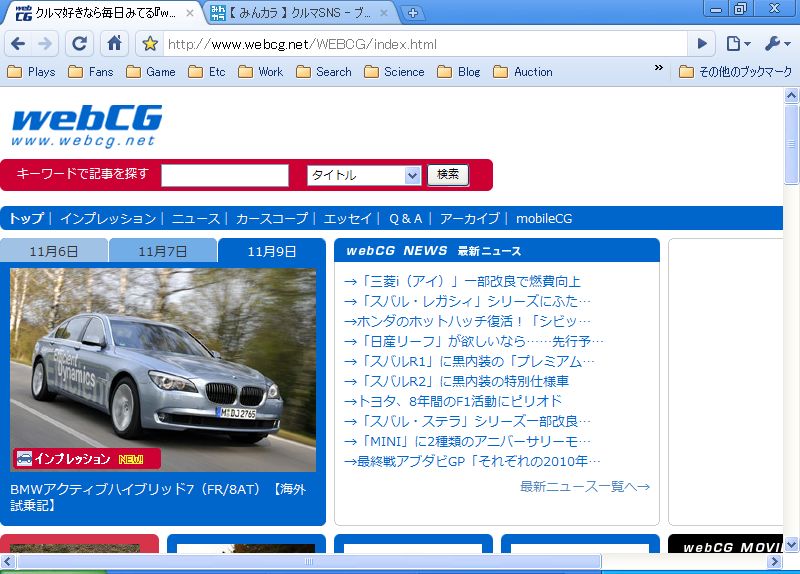Open the Auction bookmark folder

tap(523, 72)
